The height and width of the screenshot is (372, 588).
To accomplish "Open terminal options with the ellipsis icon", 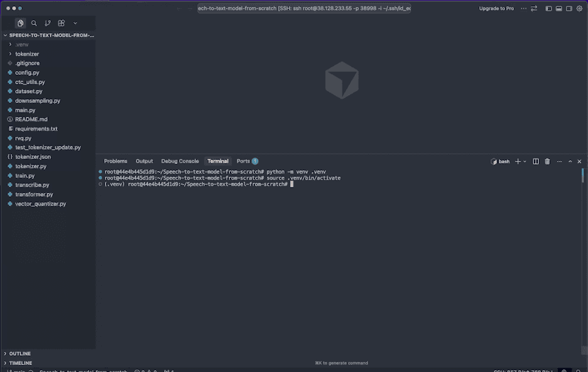I will pos(559,161).
